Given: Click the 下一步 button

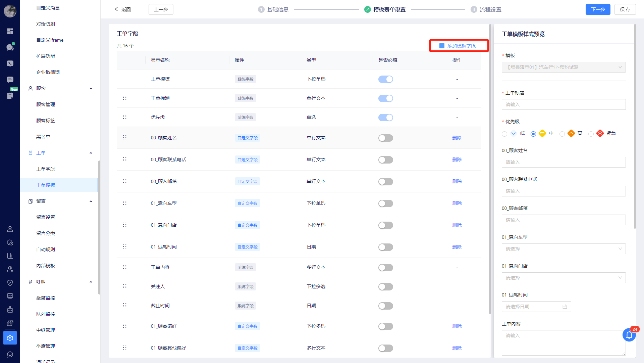Looking at the screenshot, I should point(598,9).
